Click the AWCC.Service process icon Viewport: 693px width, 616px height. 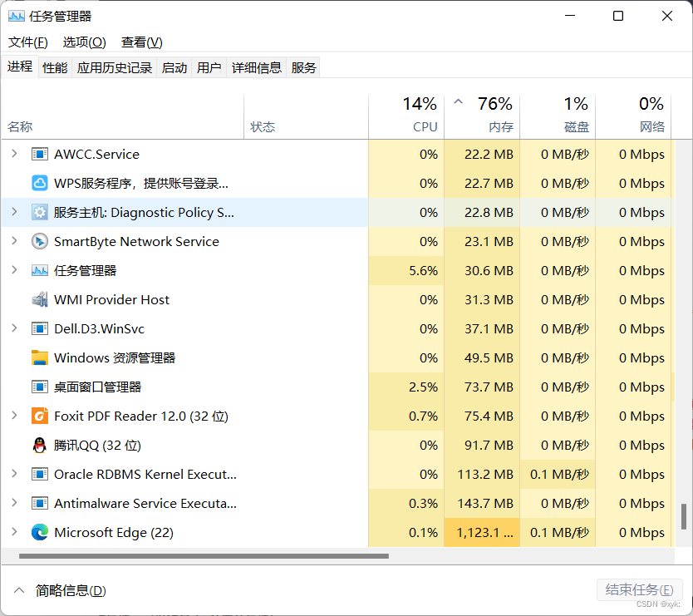click(39, 154)
